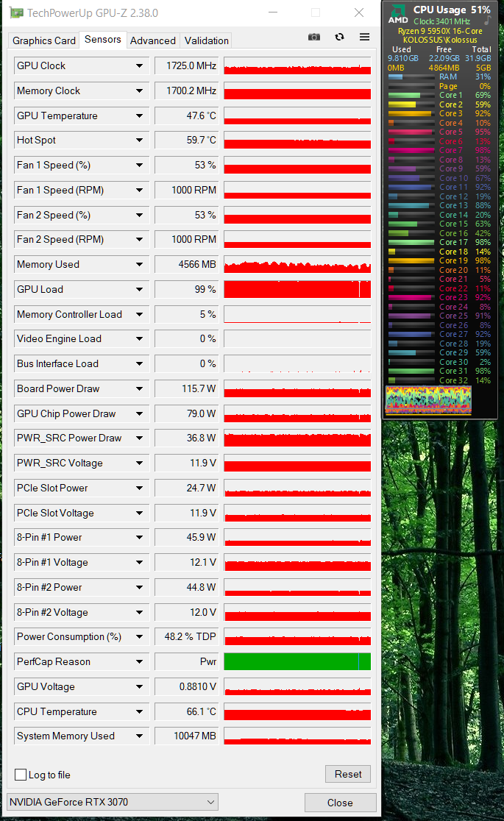Go to the Validation tab
The height and width of the screenshot is (821, 504).
[x=207, y=40]
